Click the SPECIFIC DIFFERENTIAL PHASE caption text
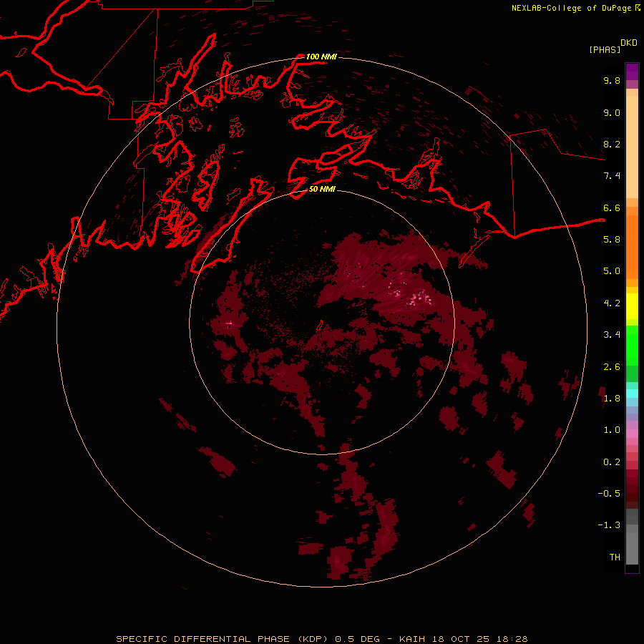The image size is (644, 644). 203,639
